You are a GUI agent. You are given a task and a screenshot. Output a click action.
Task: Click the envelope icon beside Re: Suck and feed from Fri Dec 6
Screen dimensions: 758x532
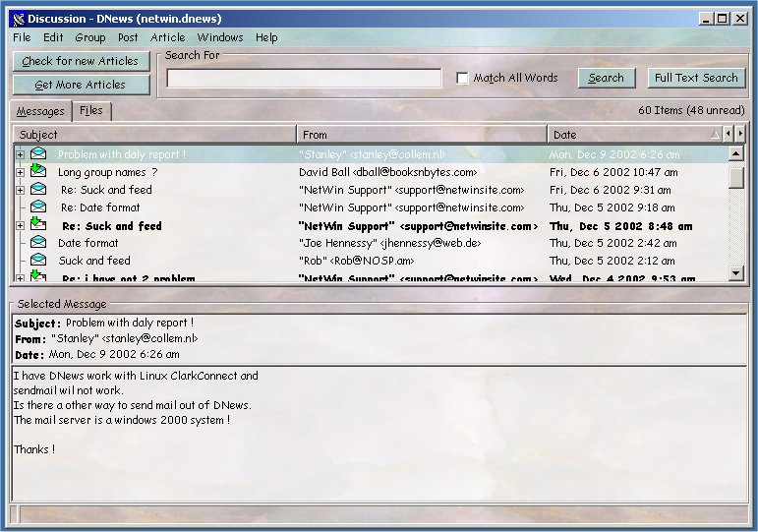click(x=38, y=190)
